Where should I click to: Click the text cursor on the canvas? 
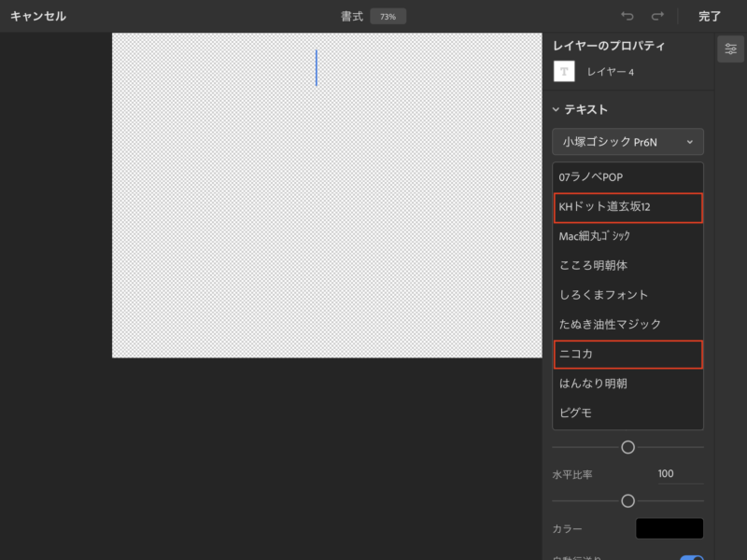tap(317, 67)
